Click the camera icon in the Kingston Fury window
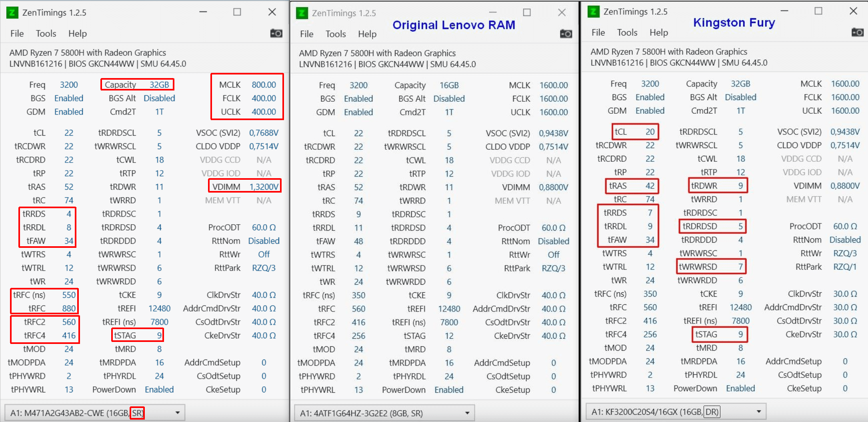The width and height of the screenshot is (868, 422). pyautogui.click(x=858, y=32)
